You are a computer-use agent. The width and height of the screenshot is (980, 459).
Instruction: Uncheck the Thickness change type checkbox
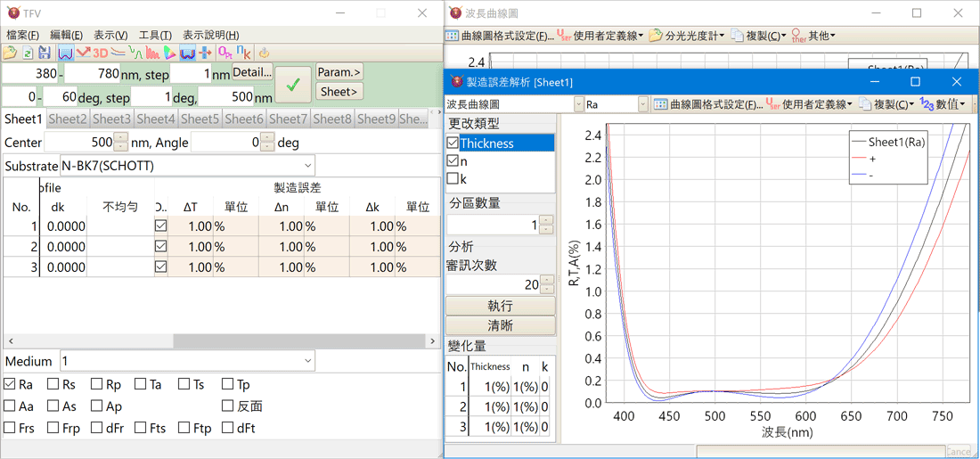coord(453,143)
